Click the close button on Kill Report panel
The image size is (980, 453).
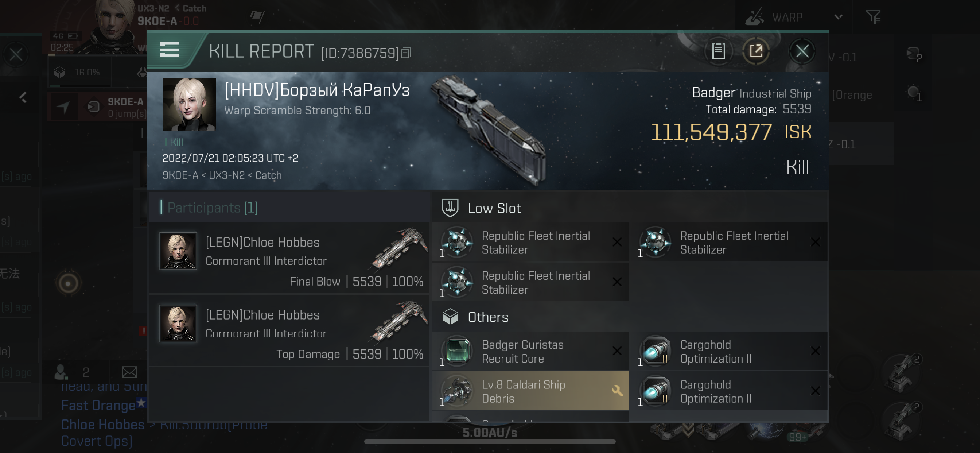[x=802, y=51]
